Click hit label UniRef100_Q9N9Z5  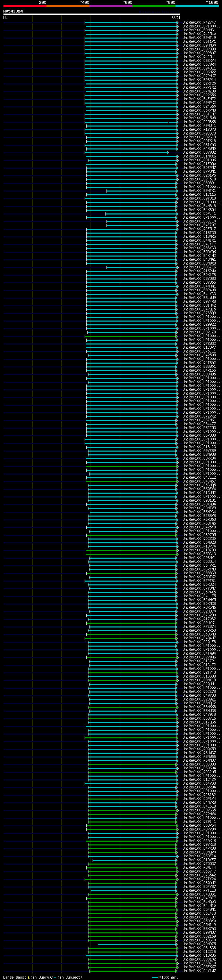pyautogui.click(x=199, y=944)
